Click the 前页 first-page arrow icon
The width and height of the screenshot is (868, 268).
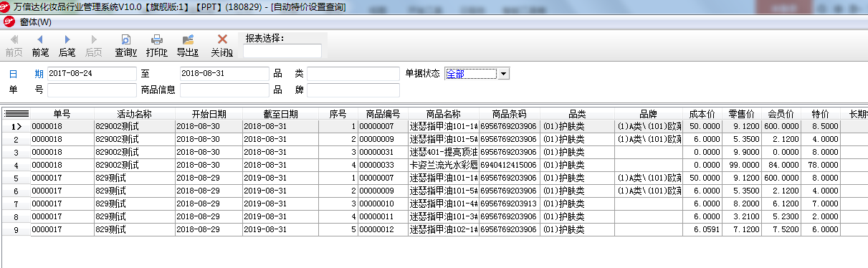tap(14, 39)
